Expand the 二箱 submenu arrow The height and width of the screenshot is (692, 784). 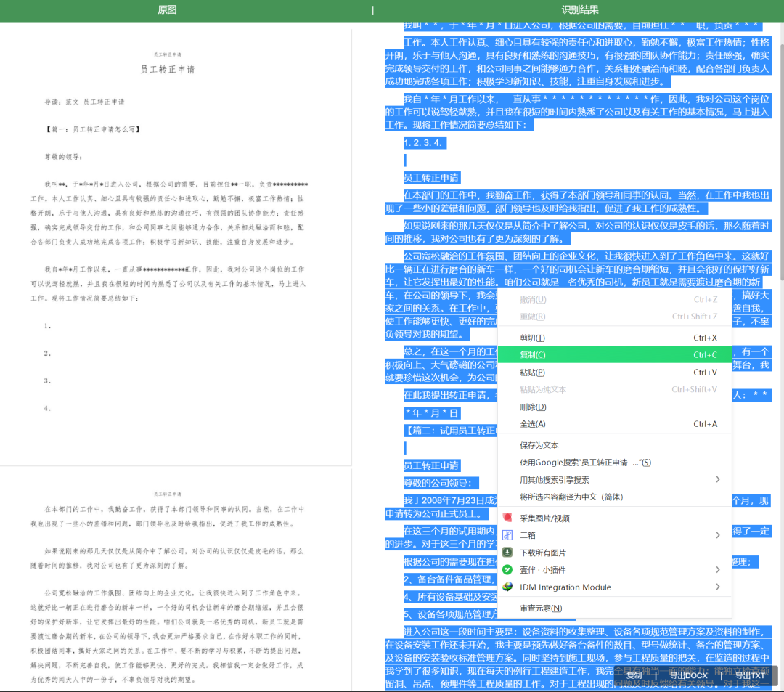pos(717,535)
